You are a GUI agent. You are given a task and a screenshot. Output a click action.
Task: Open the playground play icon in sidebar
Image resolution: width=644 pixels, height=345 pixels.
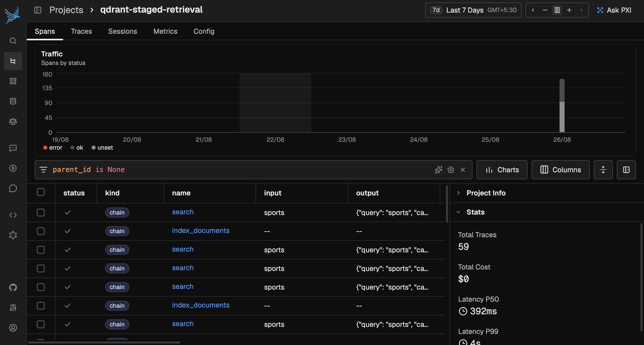point(13,168)
